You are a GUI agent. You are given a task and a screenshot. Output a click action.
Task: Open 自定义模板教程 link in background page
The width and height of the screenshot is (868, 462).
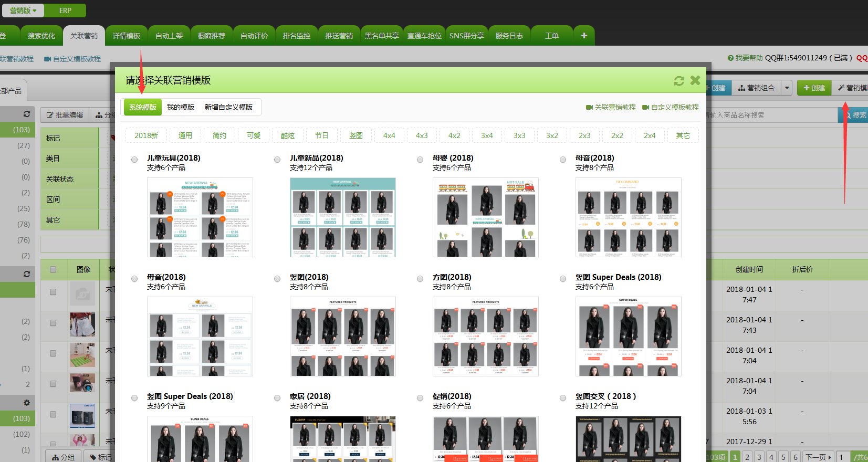click(x=72, y=59)
